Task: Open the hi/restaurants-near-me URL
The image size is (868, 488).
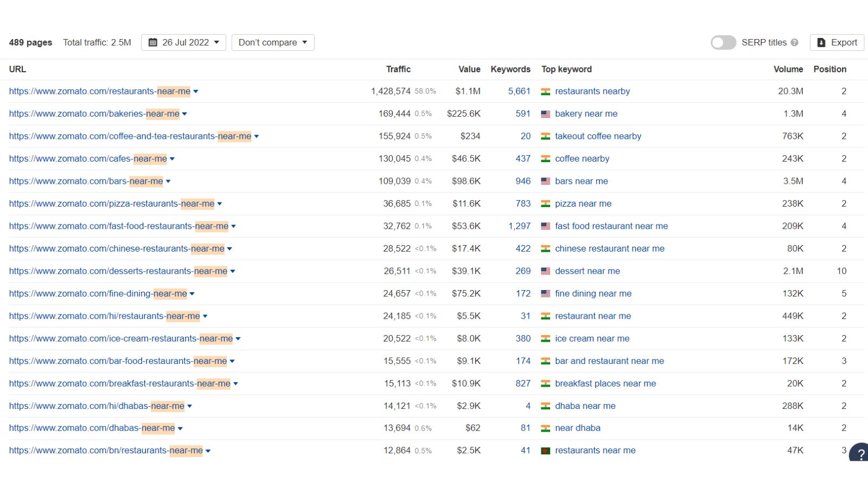Action: click(x=105, y=316)
